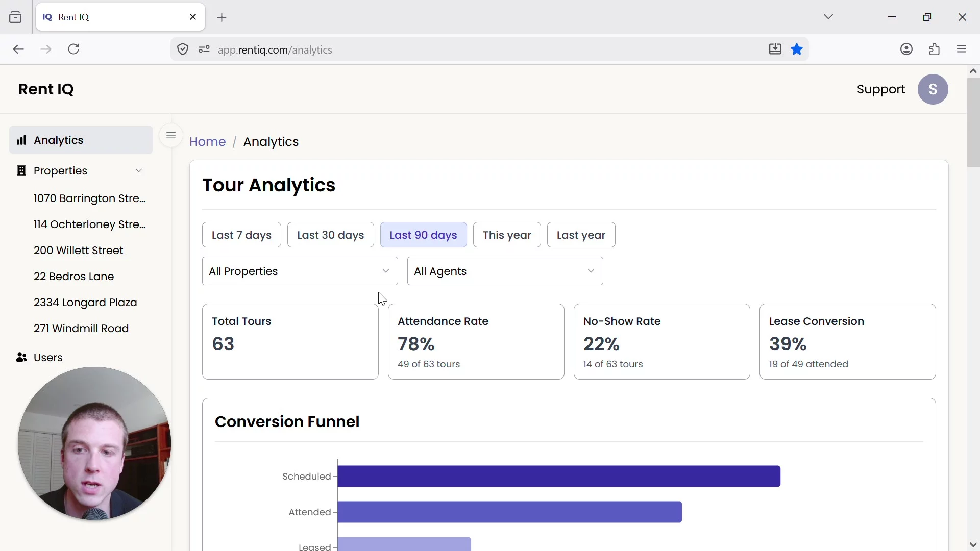This screenshot has height=551, width=980.
Task: Collapse the Properties section chevron
Action: coord(139,171)
